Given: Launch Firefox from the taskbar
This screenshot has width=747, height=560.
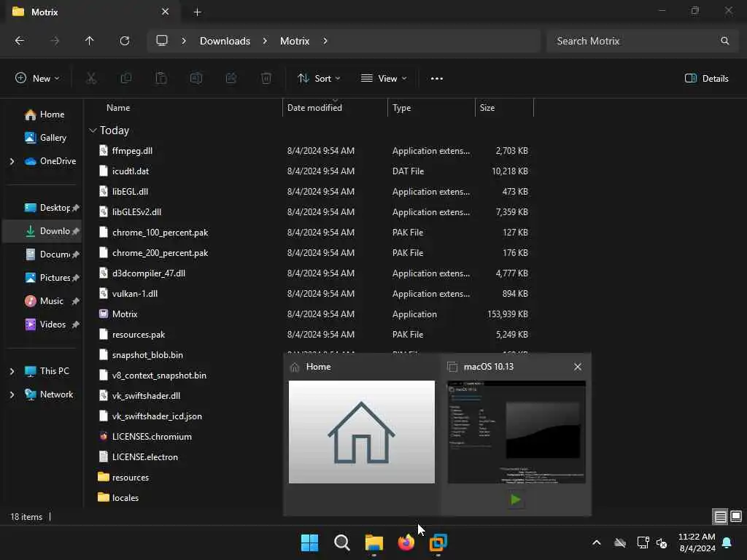Looking at the screenshot, I should (406, 542).
